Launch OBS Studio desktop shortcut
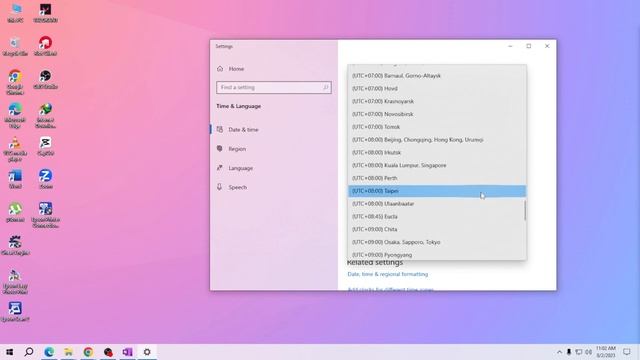The image size is (640, 360). point(45,80)
